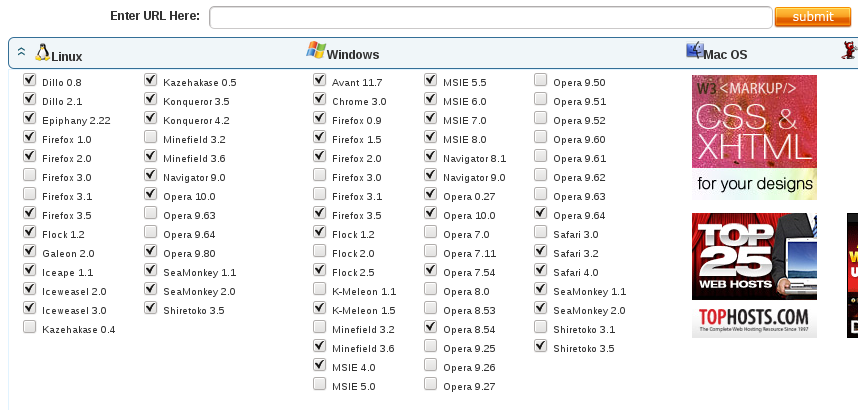Click the red BSD daemon icon
Viewport: 858px width, 410px height.
click(849, 52)
